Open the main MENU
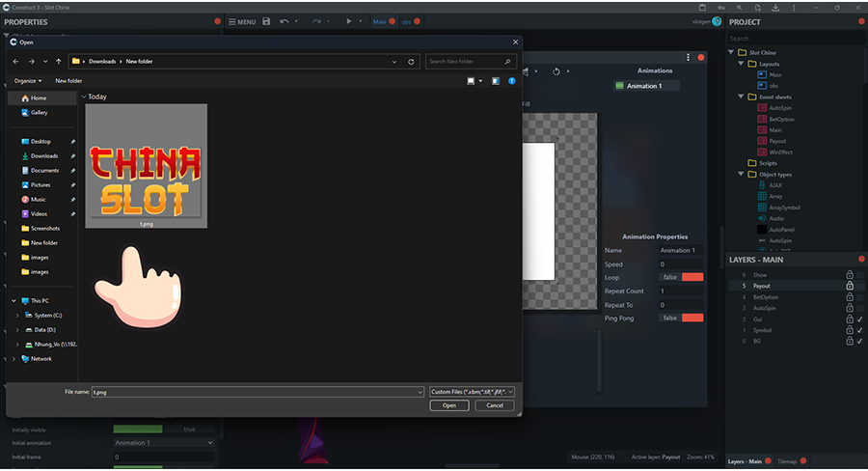Screen dimensions: 868x471 point(242,21)
